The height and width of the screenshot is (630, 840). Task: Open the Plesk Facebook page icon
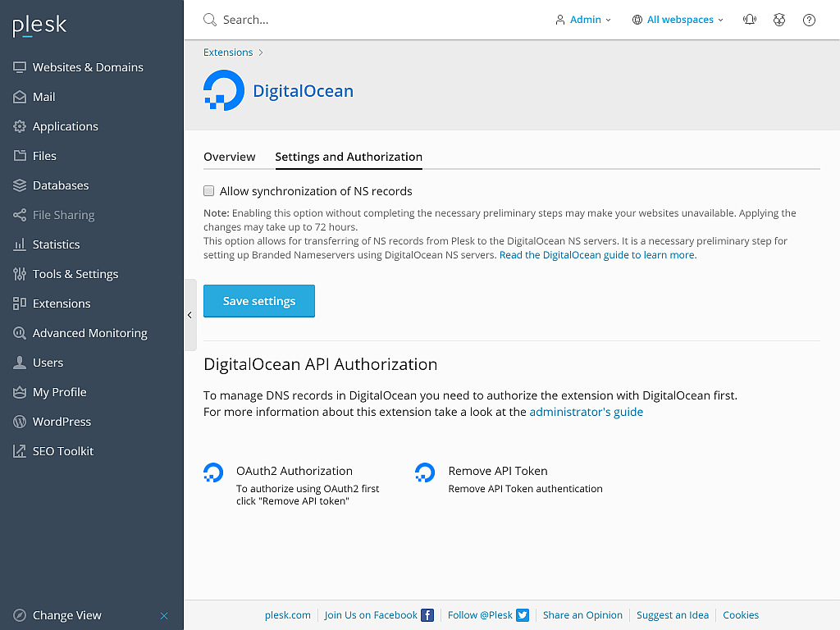427,615
